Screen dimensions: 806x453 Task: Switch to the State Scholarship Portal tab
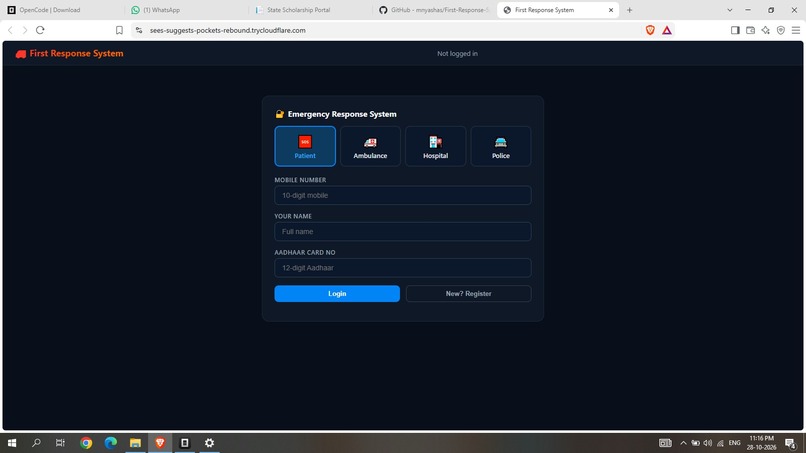tap(310, 10)
